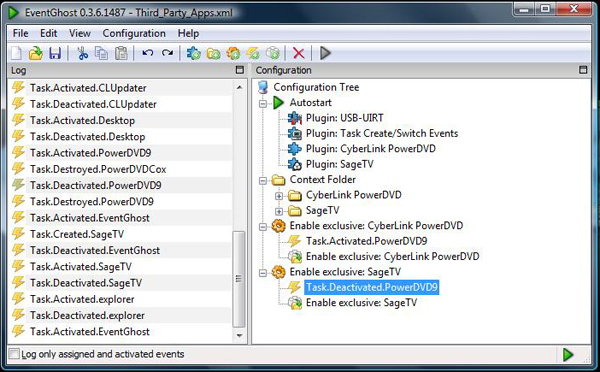Click the log scrollbar up arrow
Image resolution: width=600 pixels, height=372 pixels.
click(239, 88)
